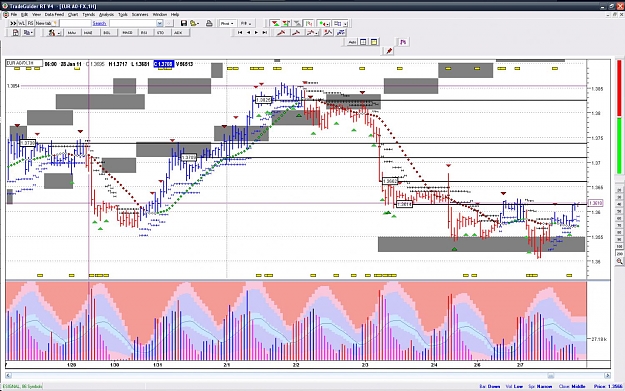Click the 1.3610 price label on axis
This screenshot has height=391, width=625.
click(596, 203)
